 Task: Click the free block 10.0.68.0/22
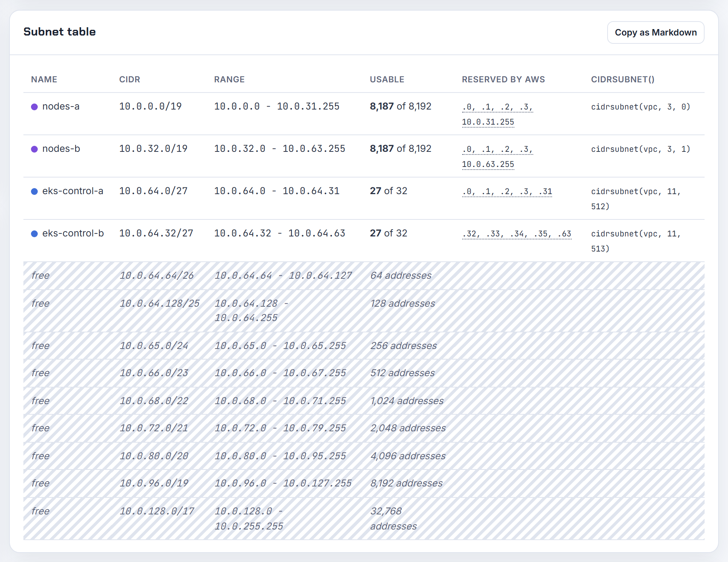point(154,401)
